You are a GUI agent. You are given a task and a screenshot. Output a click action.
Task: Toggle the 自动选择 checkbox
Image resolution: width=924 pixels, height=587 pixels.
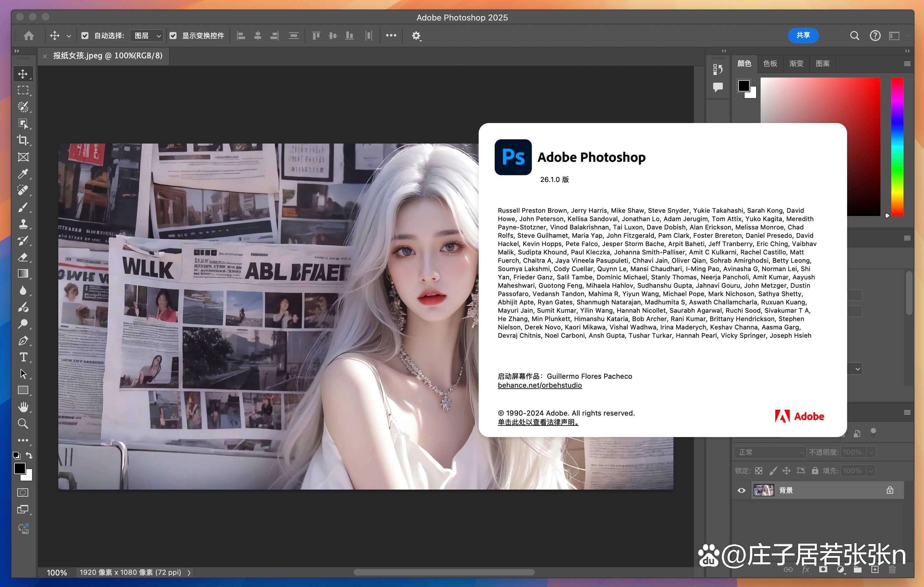(x=85, y=36)
